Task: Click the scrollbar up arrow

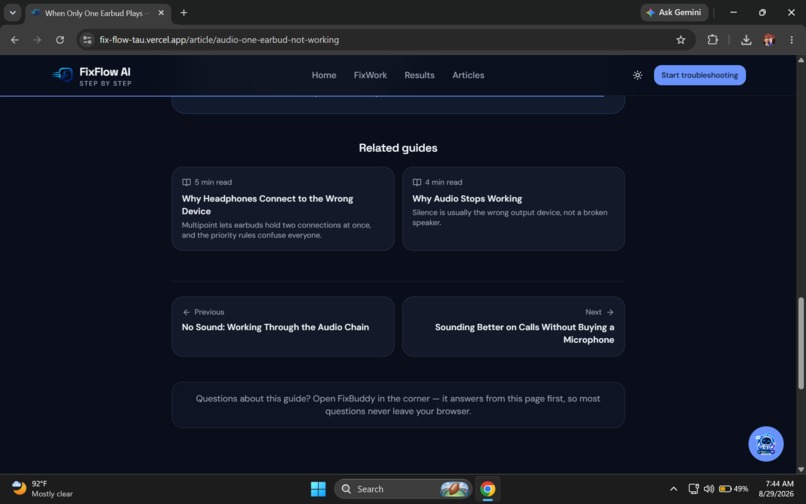Action: coord(800,60)
